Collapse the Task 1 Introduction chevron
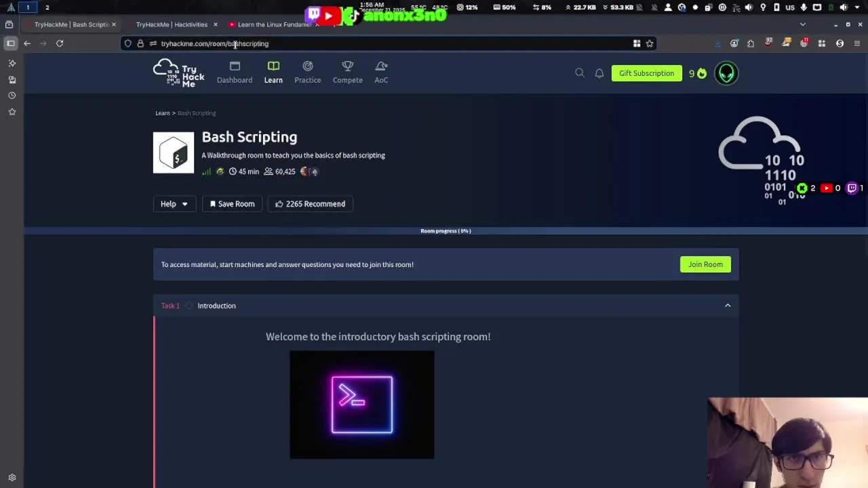The height and width of the screenshot is (488, 868). tap(728, 306)
